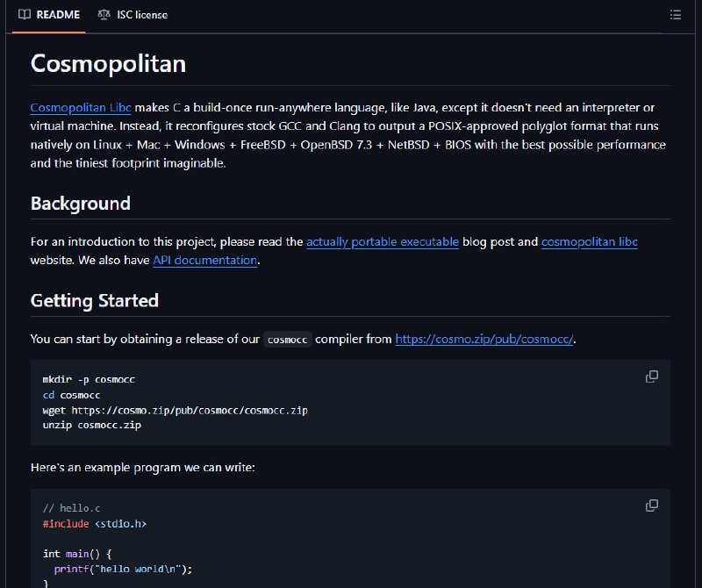The height and width of the screenshot is (588, 702).
Task: Click the wget cosmocc.zip command line
Action: 175,410
